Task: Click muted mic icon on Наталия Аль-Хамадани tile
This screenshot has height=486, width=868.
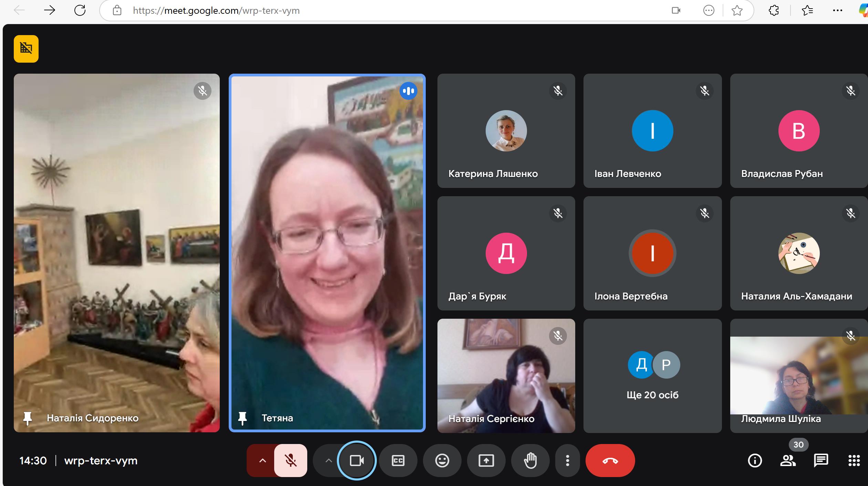Action: tap(851, 213)
